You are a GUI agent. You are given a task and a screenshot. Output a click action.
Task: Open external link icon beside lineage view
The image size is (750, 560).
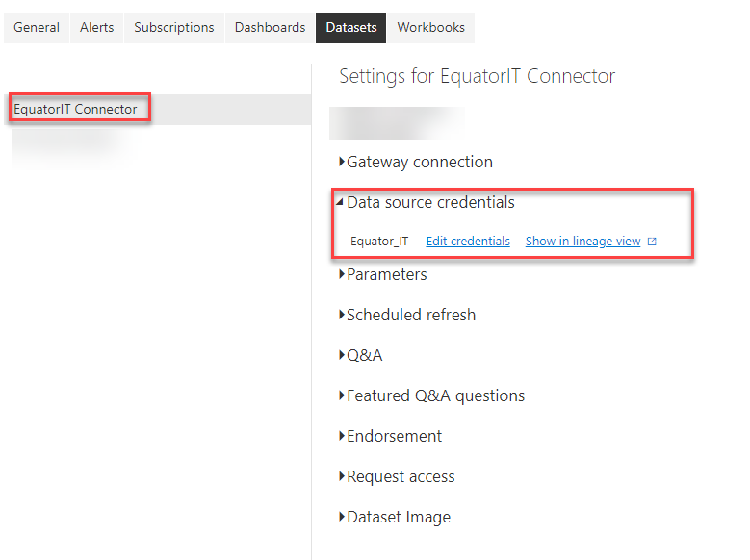(652, 242)
